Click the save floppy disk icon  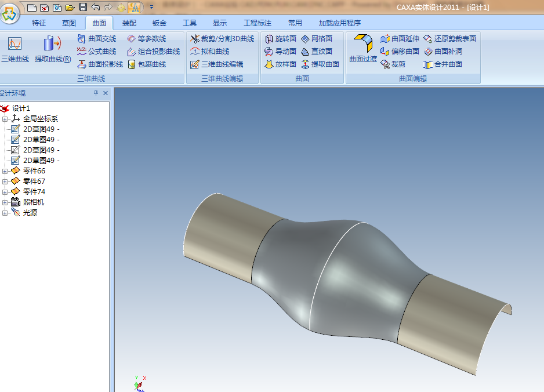coord(83,8)
